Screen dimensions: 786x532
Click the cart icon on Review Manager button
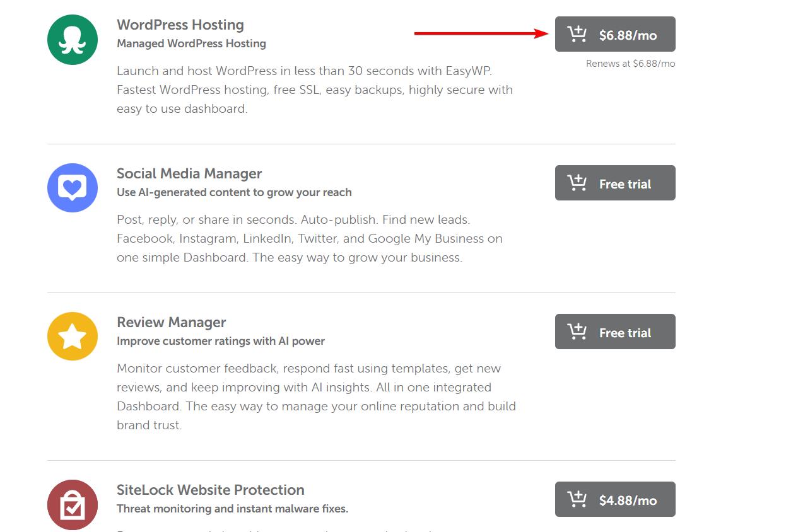click(576, 332)
